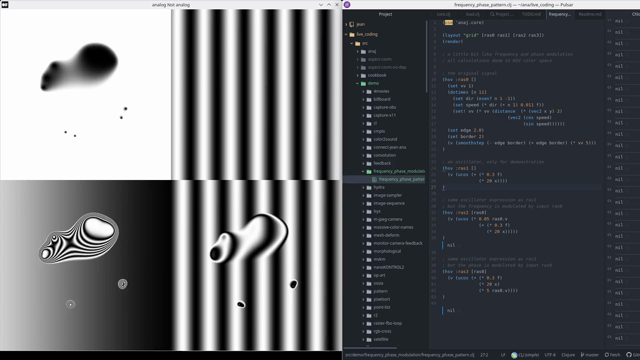Click the hydra folder icon
Viewport: 640px width, 360px height.
pyautogui.click(x=369, y=187)
